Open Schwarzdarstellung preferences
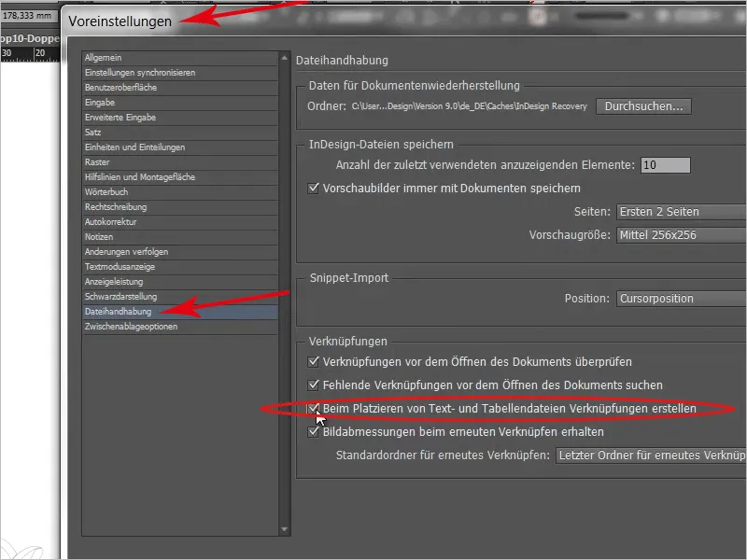Screen dimensions: 747x560 coord(180,297)
